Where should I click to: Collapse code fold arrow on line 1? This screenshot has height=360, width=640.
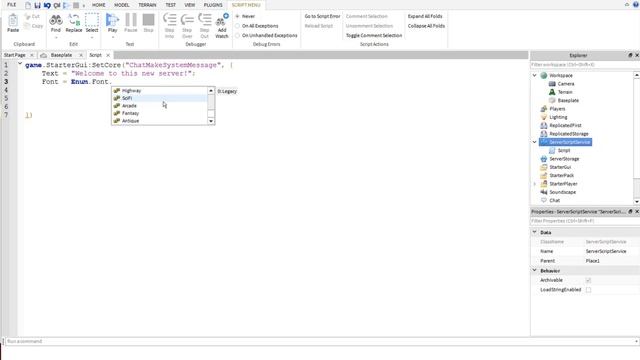[x=20, y=64]
